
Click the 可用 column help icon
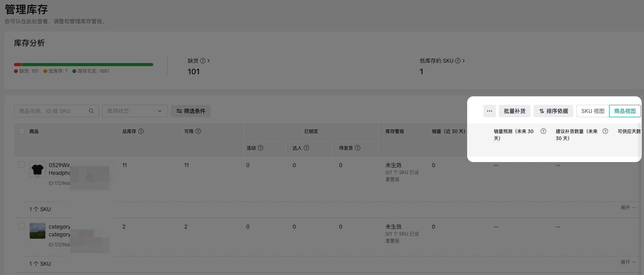(x=198, y=131)
